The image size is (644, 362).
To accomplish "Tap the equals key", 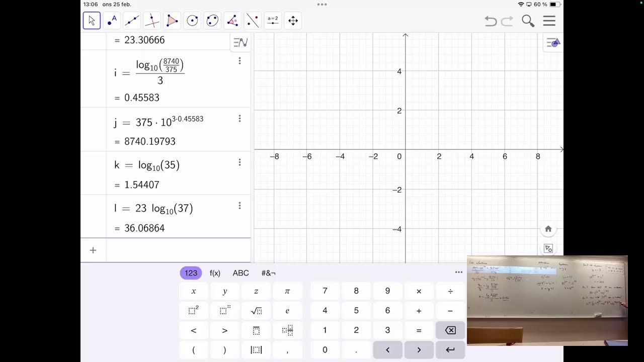I will (419, 330).
